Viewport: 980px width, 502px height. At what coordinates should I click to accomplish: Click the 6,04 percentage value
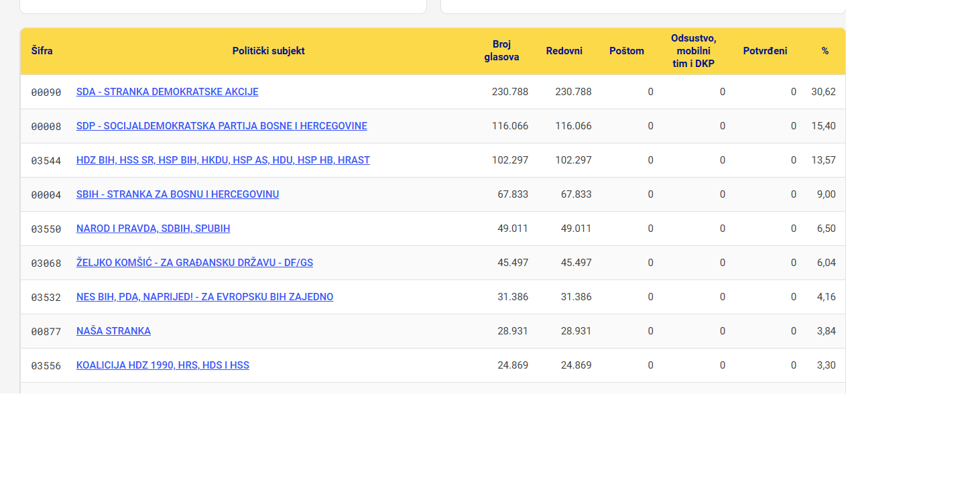coord(826,263)
